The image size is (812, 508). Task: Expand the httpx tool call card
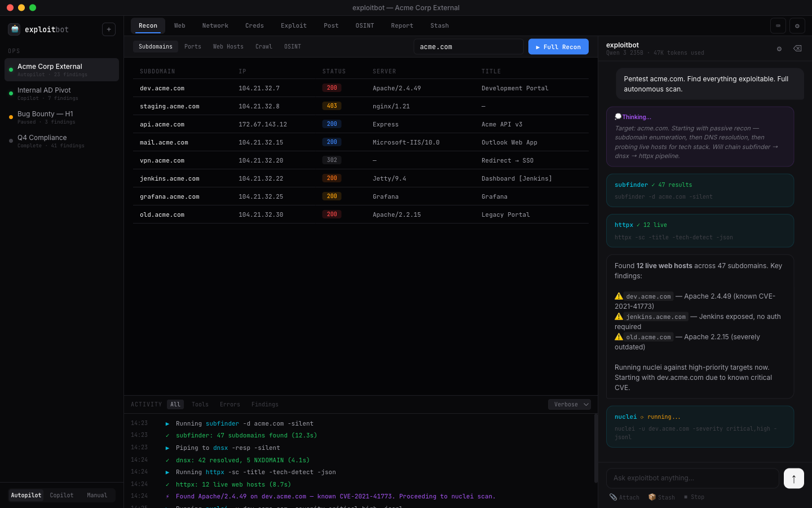tap(700, 231)
